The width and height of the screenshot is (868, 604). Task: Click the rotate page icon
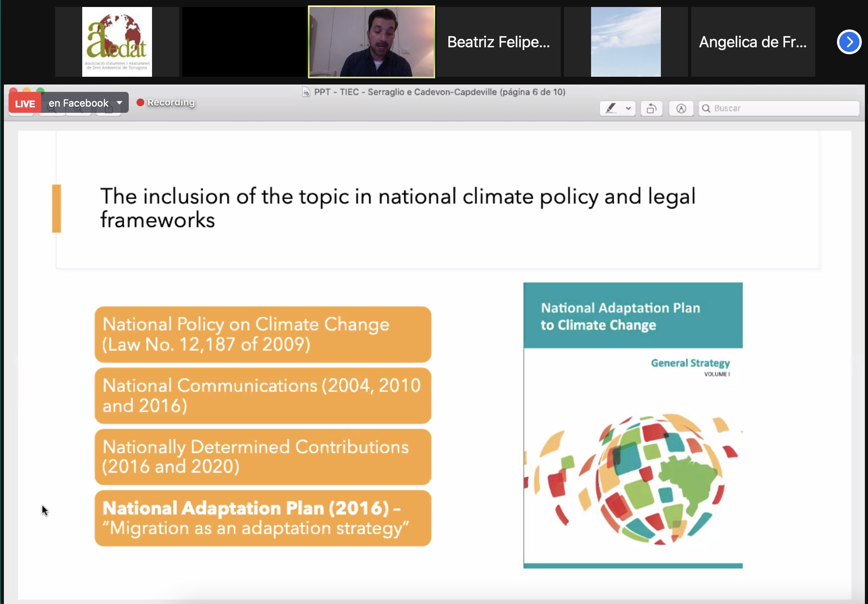click(x=652, y=109)
